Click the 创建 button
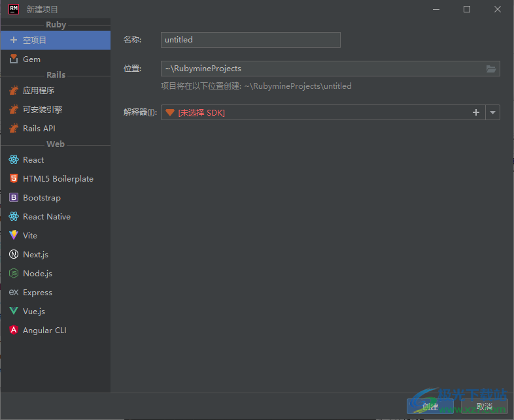The height and width of the screenshot is (420, 514). coord(430,406)
